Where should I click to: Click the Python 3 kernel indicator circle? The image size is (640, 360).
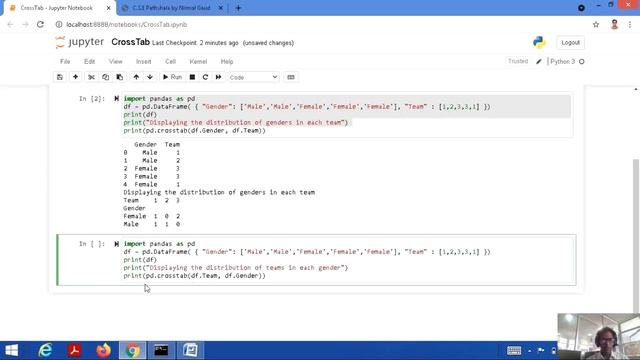pos(582,62)
